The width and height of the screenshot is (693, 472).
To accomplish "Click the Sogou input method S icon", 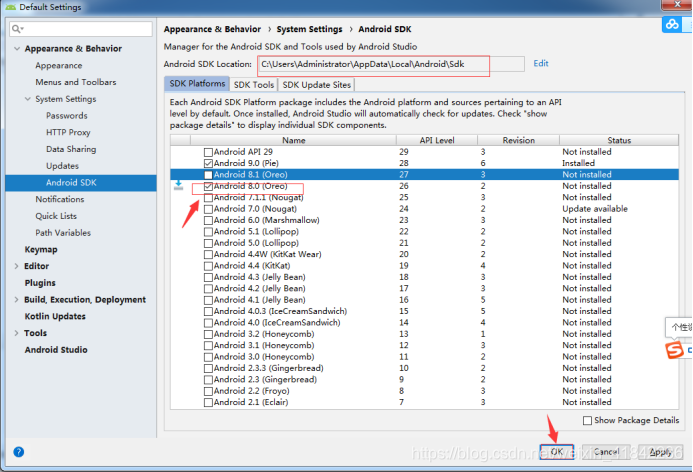I will click(674, 350).
